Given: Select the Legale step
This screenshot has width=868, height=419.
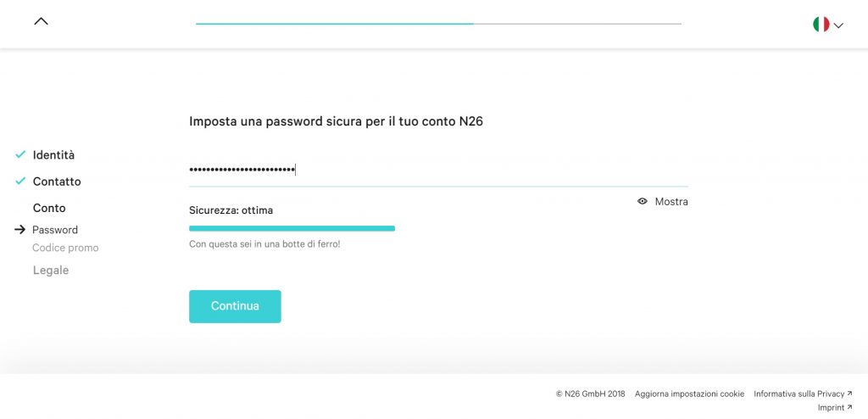Looking at the screenshot, I should 51,271.
